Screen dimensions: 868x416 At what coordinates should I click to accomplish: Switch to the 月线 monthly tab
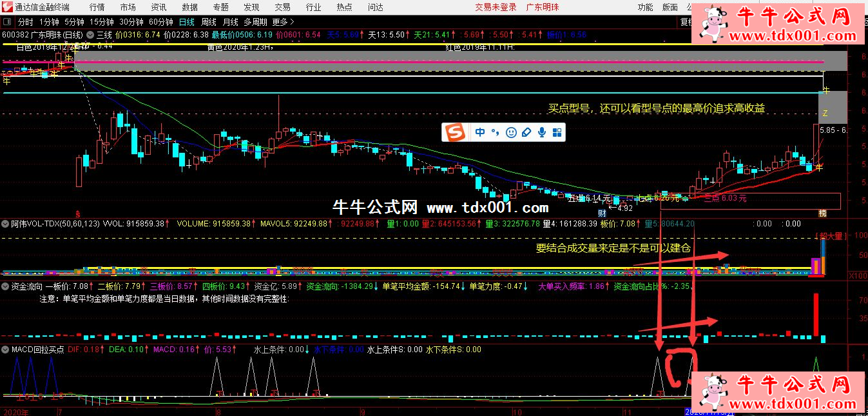coord(230,21)
